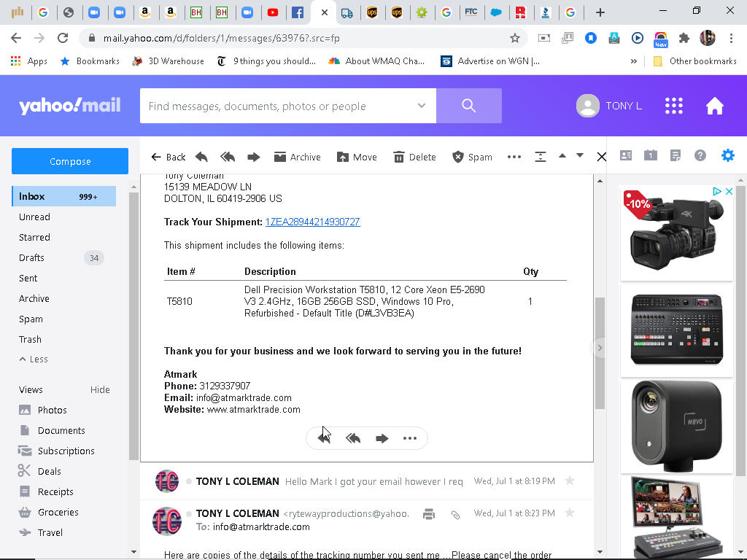Open the Deals view
Image resolution: width=747 pixels, height=560 pixels.
tap(39, 472)
